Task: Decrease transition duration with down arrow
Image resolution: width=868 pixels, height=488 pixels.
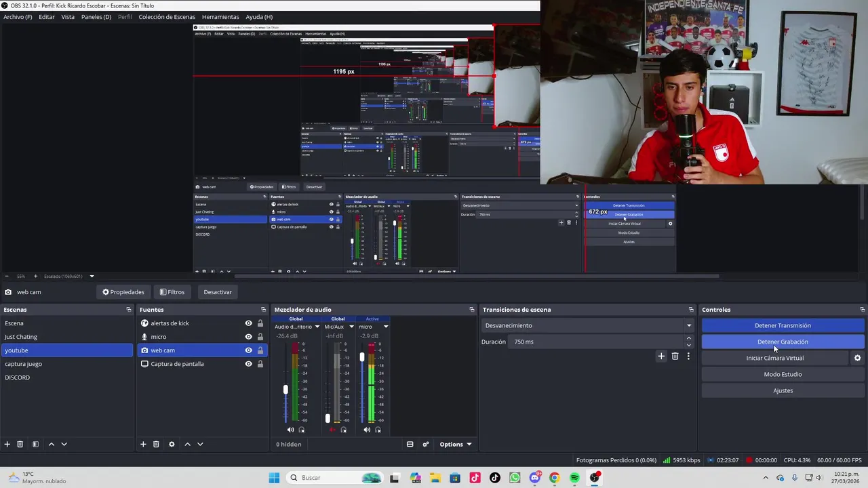Action: (x=689, y=345)
